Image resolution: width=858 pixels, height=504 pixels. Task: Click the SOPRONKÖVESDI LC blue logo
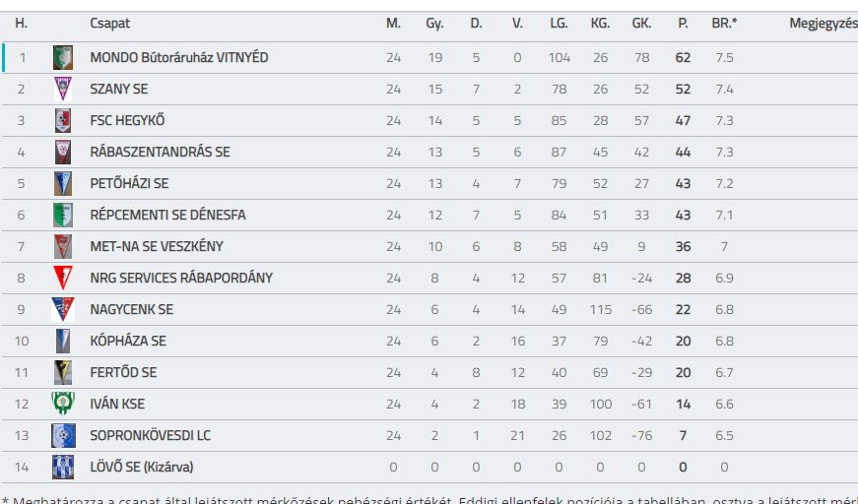click(63, 436)
